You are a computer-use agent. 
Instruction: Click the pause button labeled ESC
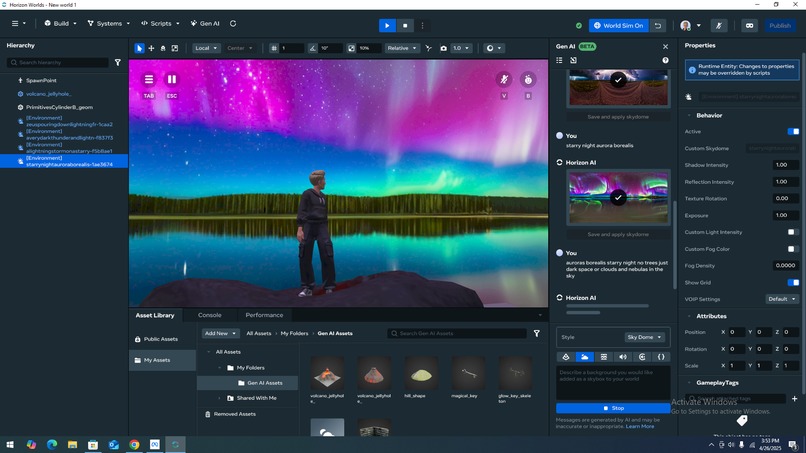coord(172,79)
